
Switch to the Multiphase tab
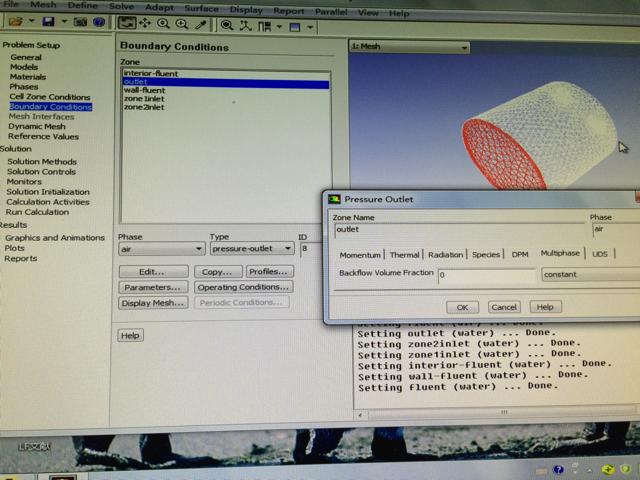click(560, 253)
